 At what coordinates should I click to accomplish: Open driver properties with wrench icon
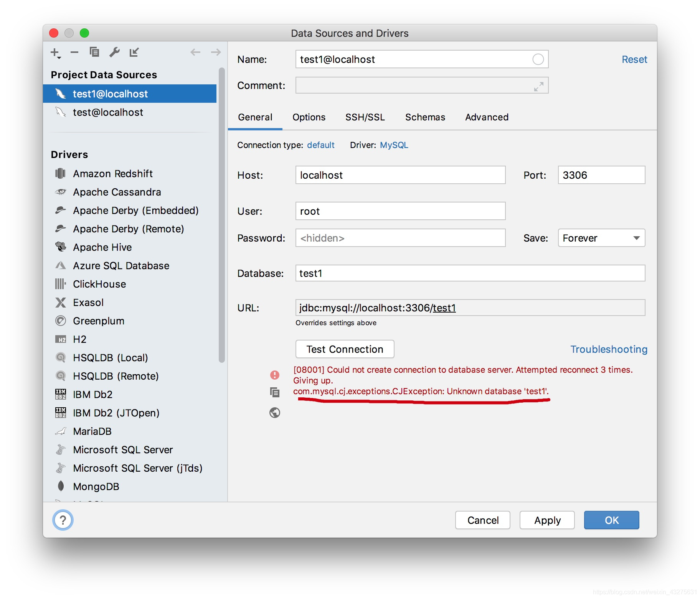[x=114, y=52]
